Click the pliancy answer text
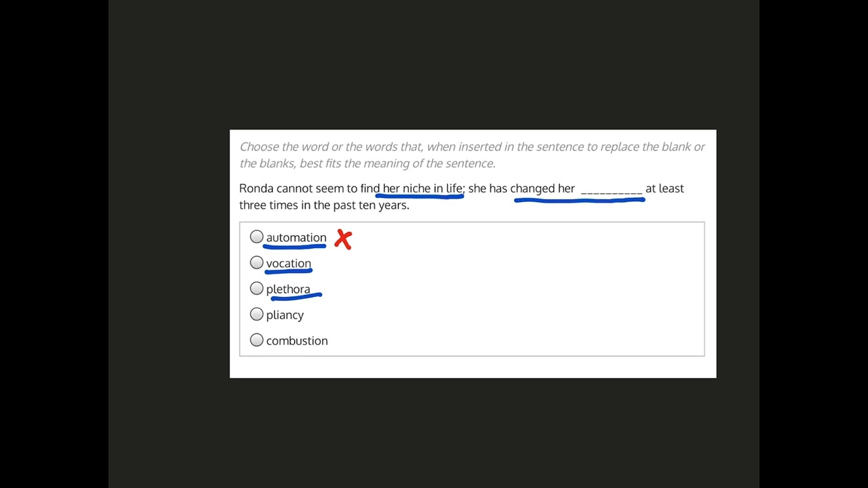868x488 pixels. tap(285, 315)
